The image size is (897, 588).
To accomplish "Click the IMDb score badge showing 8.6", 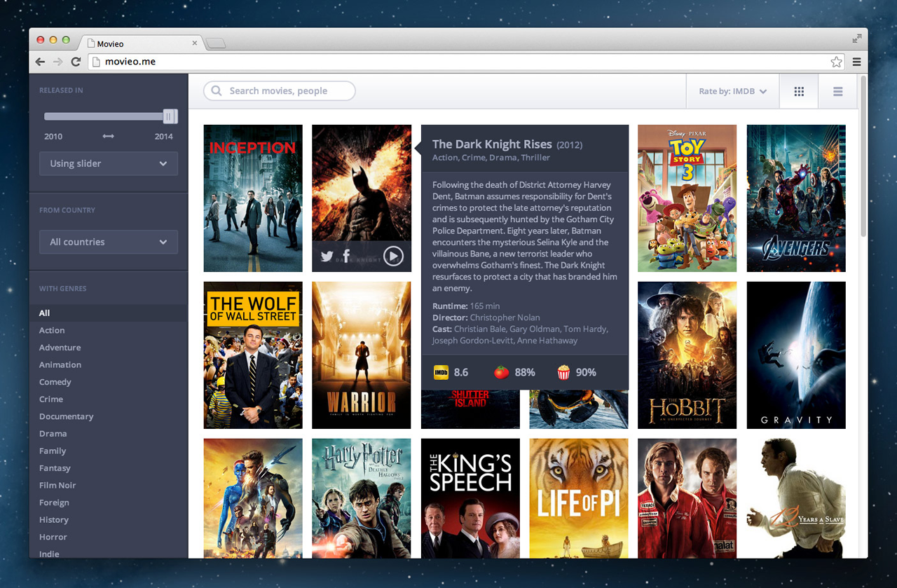I will click(x=440, y=372).
